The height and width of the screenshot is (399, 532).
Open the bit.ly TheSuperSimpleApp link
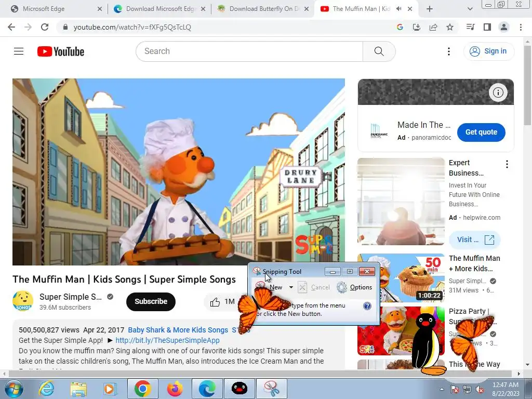point(167,340)
